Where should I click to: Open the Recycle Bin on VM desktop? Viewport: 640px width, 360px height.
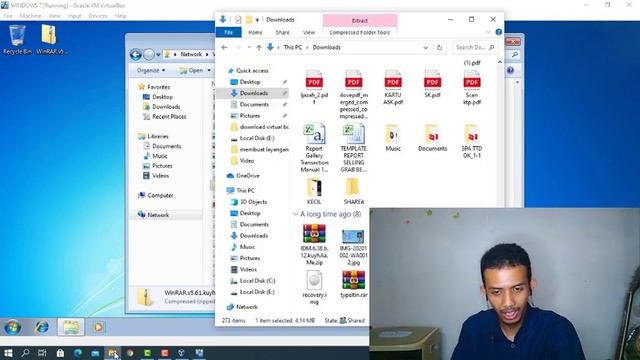coord(17,40)
